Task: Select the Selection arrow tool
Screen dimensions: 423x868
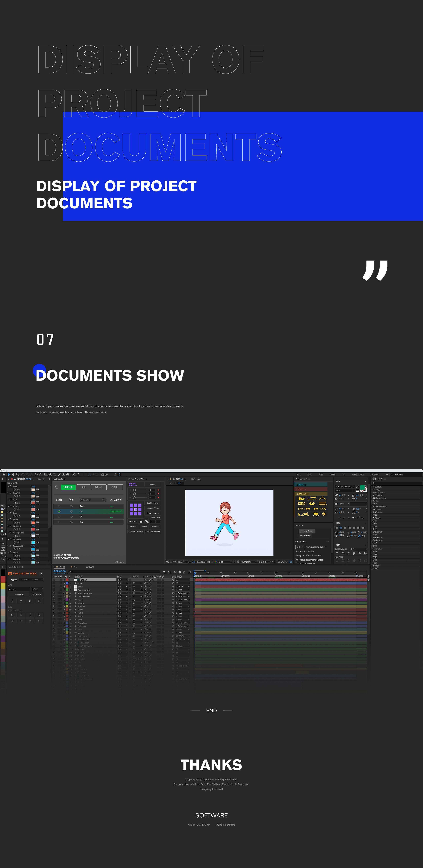Action: click(x=9, y=474)
